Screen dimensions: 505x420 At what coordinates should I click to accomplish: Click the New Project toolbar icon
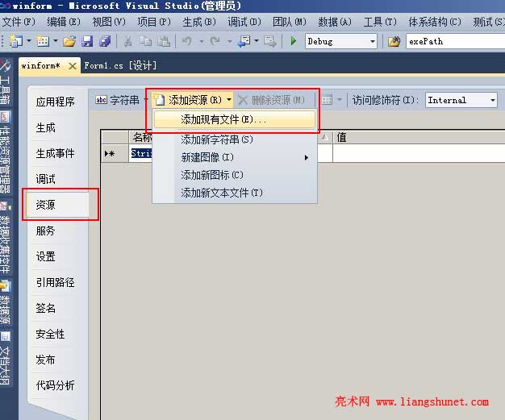(x=15, y=41)
